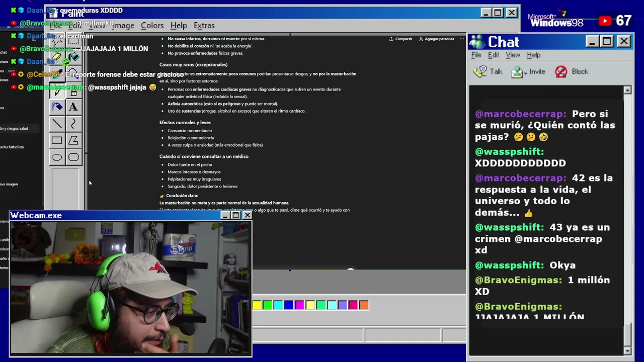Pick the cyan palette color
The width and height of the screenshot is (644, 362).
click(278, 305)
